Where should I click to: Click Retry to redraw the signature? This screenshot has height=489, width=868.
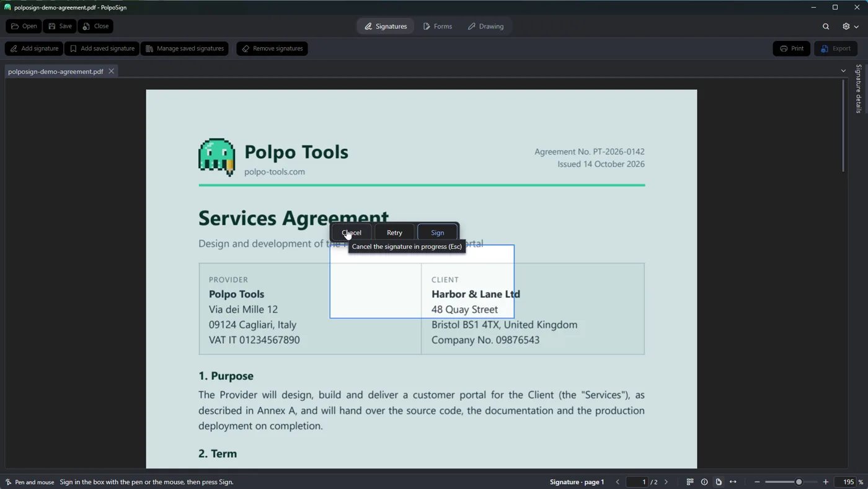pyautogui.click(x=394, y=233)
